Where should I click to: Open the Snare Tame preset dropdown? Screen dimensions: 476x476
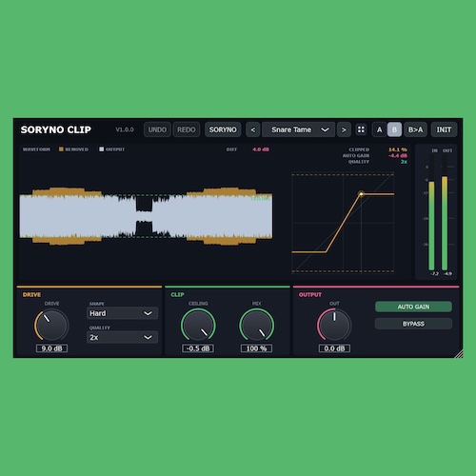click(298, 129)
